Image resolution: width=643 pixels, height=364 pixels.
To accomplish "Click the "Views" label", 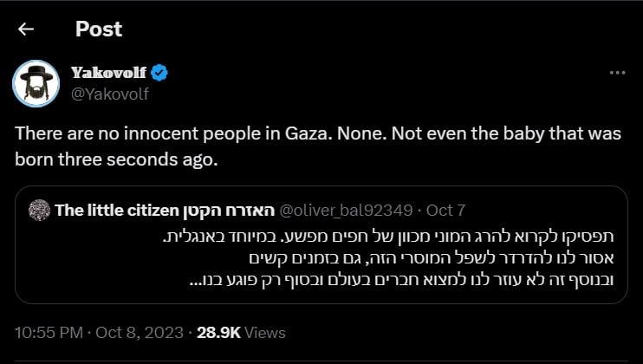I will coord(265,333).
